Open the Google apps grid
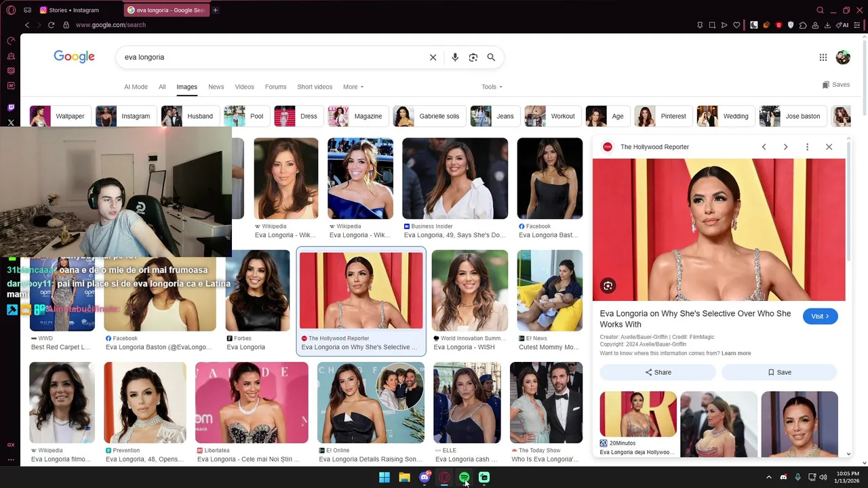The width and height of the screenshot is (868, 488). pyautogui.click(x=823, y=58)
